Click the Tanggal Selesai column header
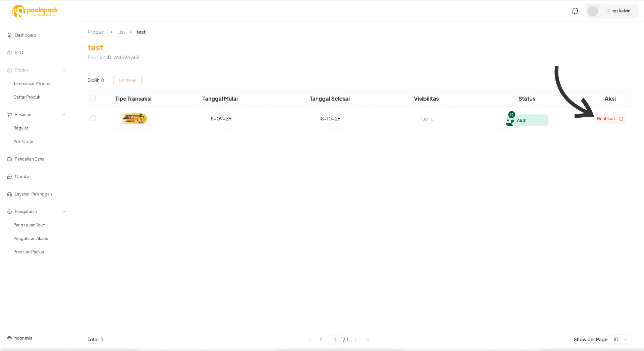This screenshot has height=351, width=644. click(x=329, y=99)
